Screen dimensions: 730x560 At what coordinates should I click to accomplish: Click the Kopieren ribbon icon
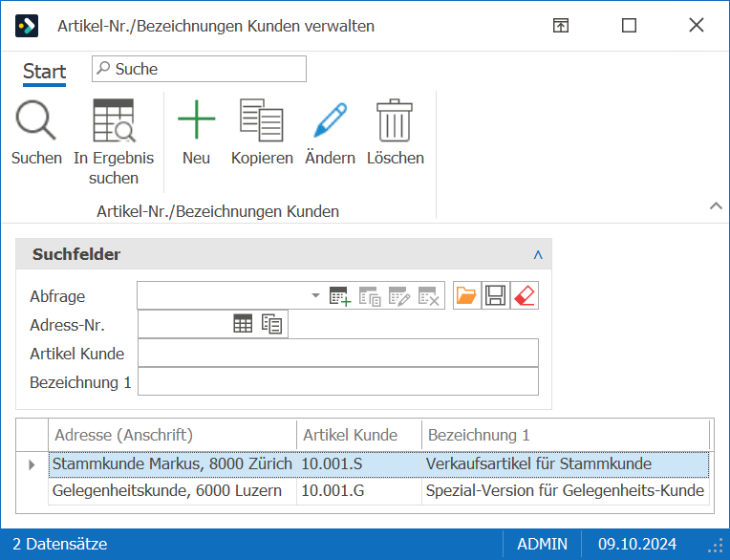[x=262, y=119]
